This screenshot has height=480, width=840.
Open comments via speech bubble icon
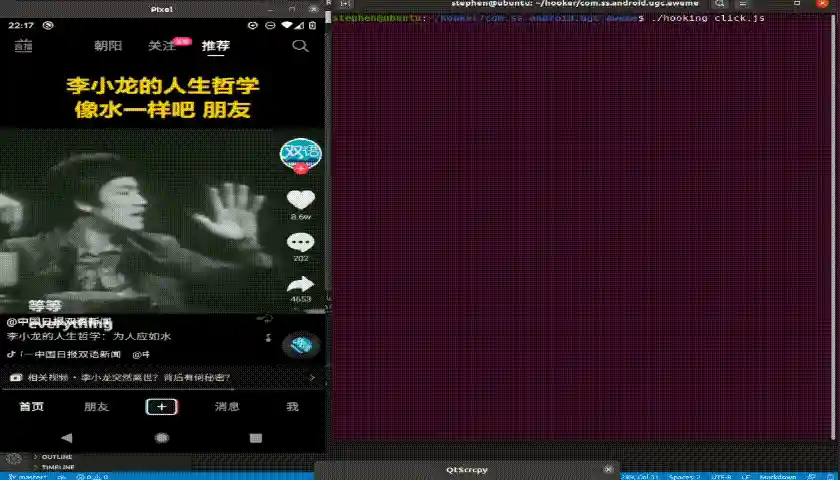pos(301,242)
